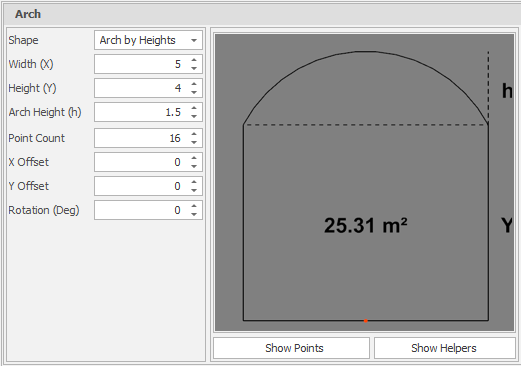Increment Point Count with up arrow

click(x=194, y=134)
